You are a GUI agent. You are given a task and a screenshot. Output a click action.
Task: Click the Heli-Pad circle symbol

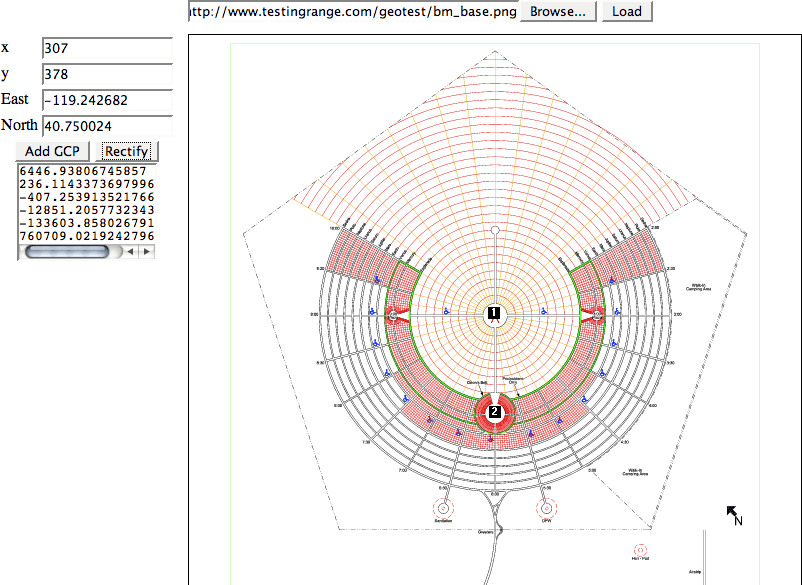[x=641, y=549]
